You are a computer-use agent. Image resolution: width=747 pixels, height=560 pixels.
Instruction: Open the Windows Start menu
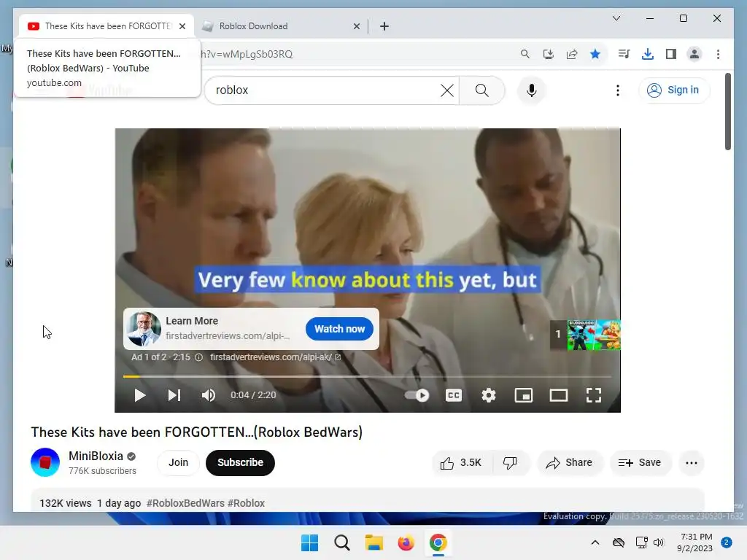pos(309,542)
